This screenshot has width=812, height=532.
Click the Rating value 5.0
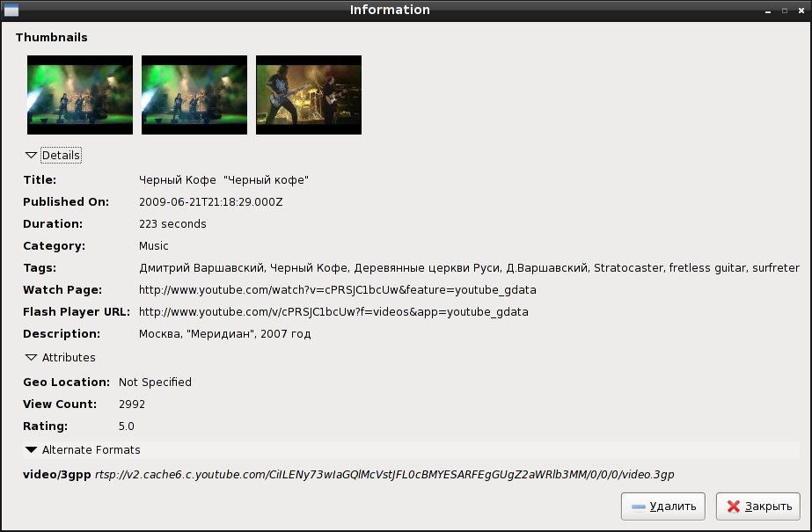click(127, 426)
